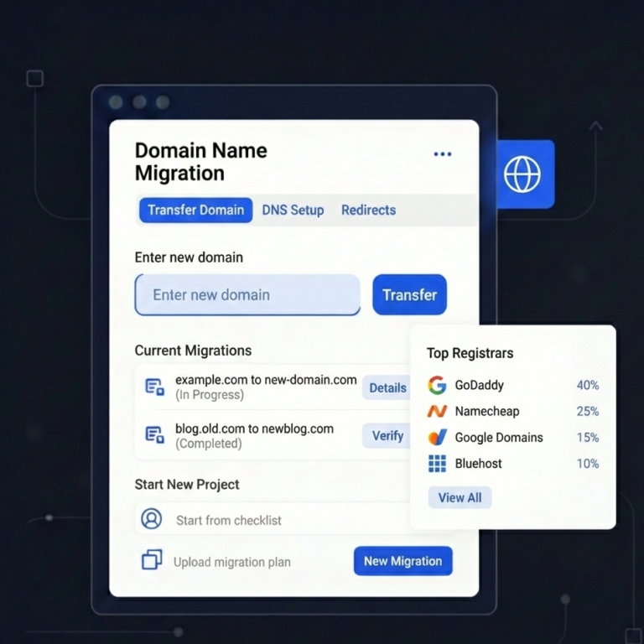Select the Transfer Domain tab
Image resolution: width=644 pixels, height=644 pixels.
pyautogui.click(x=195, y=210)
